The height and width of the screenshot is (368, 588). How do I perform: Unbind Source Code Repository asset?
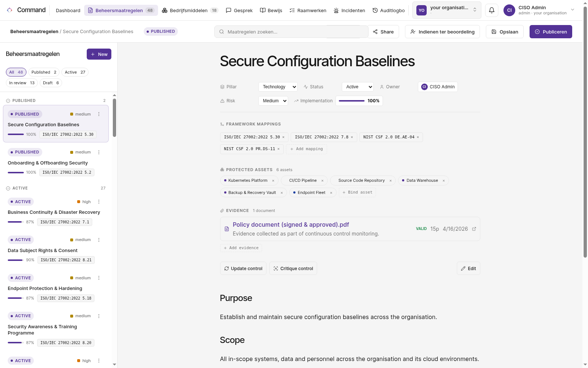pyautogui.click(x=391, y=181)
